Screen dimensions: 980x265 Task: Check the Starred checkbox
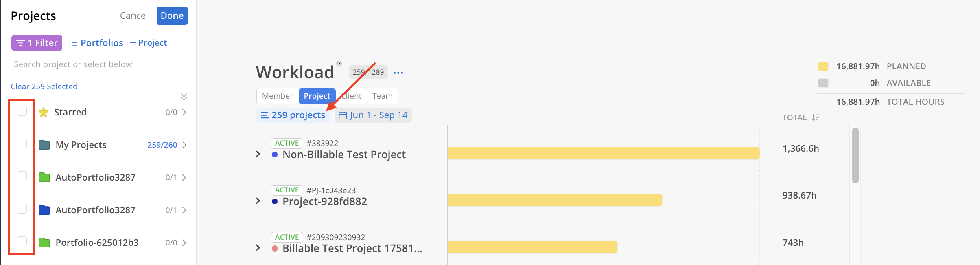(x=22, y=111)
